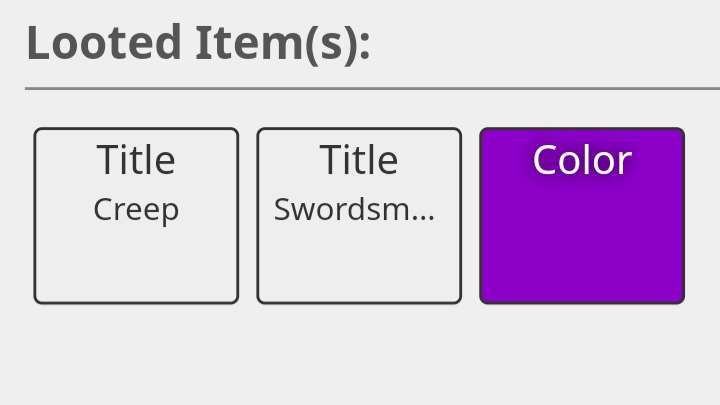The height and width of the screenshot is (405, 720).
Task: Click the purple Color item card
Action: (x=582, y=215)
